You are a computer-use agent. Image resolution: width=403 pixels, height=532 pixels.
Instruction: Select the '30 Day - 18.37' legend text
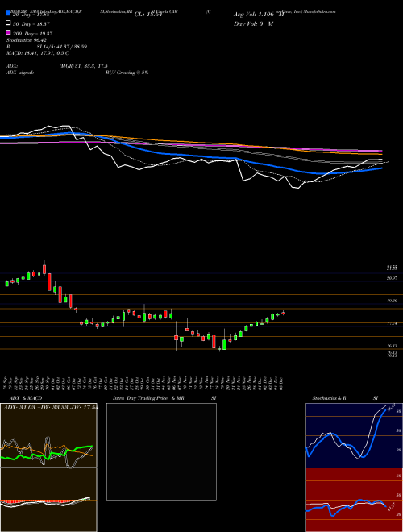[31, 24]
